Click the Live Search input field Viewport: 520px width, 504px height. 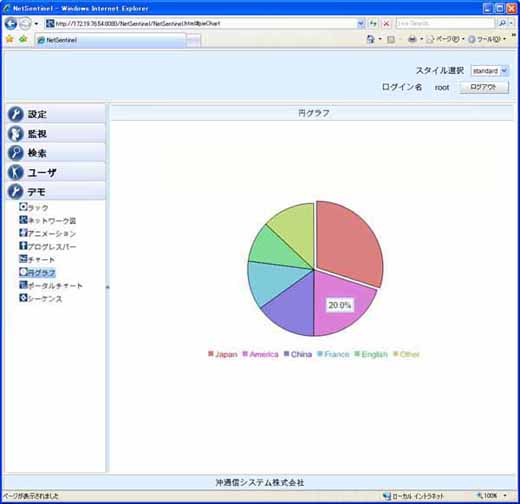point(445,23)
